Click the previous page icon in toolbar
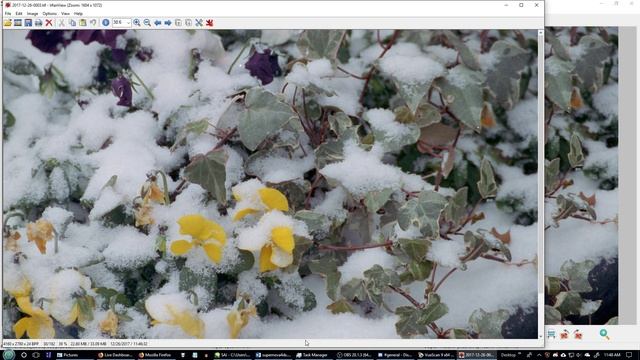Image resolution: width=640 pixels, height=360 pixels. pyautogui.click(x=178, y=23)
